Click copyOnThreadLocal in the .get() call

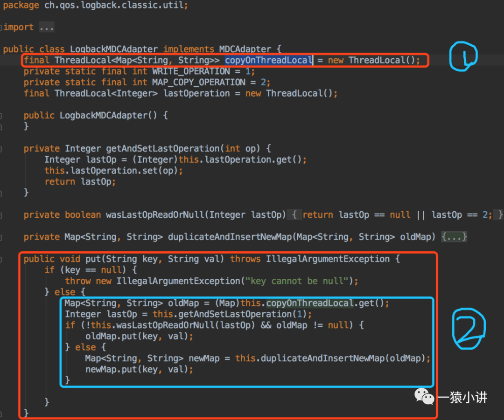[310, 303]
